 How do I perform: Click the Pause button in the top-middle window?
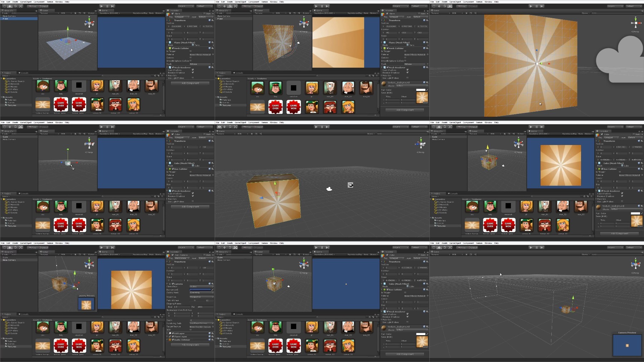tap(322, 6)
